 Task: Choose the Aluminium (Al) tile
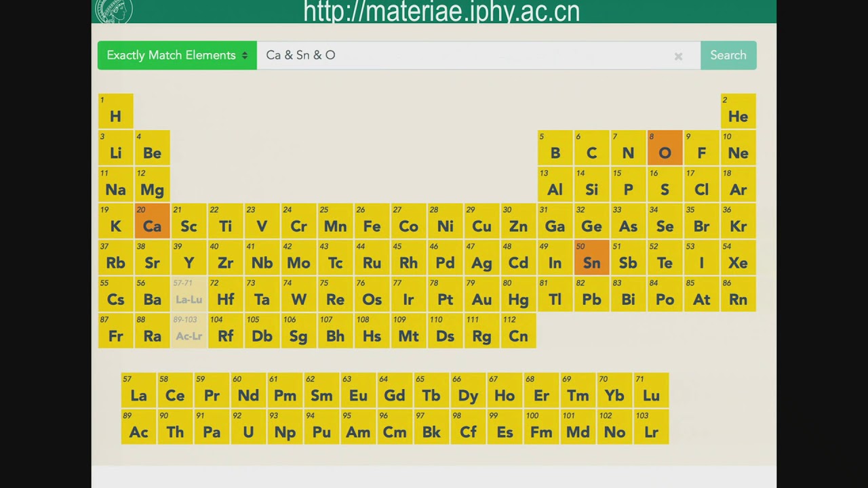pos(555,184)
